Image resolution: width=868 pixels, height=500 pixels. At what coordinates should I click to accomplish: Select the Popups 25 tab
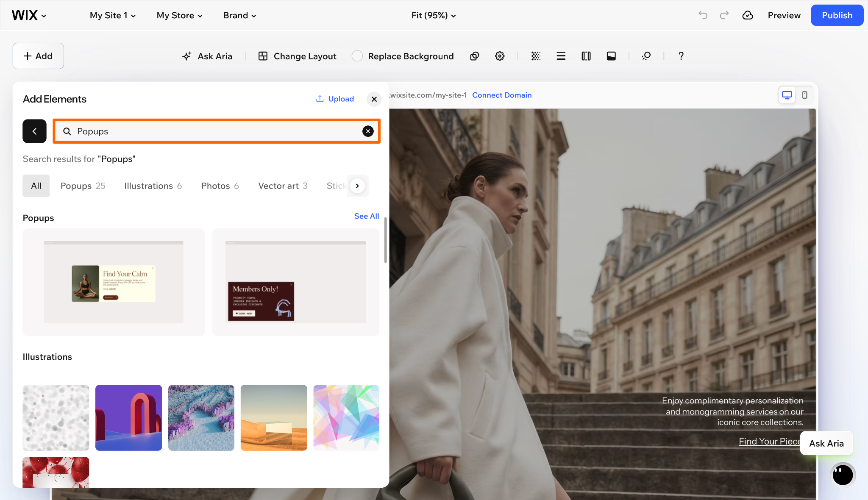(83, 186)
